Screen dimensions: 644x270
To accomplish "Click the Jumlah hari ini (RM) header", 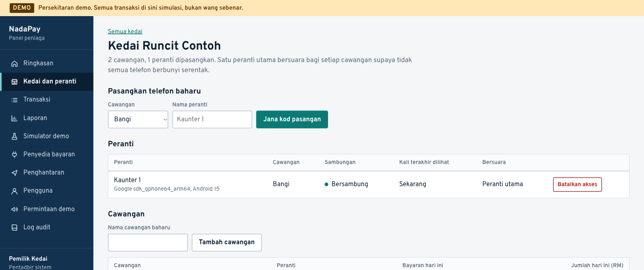I will tap(597, 266).
